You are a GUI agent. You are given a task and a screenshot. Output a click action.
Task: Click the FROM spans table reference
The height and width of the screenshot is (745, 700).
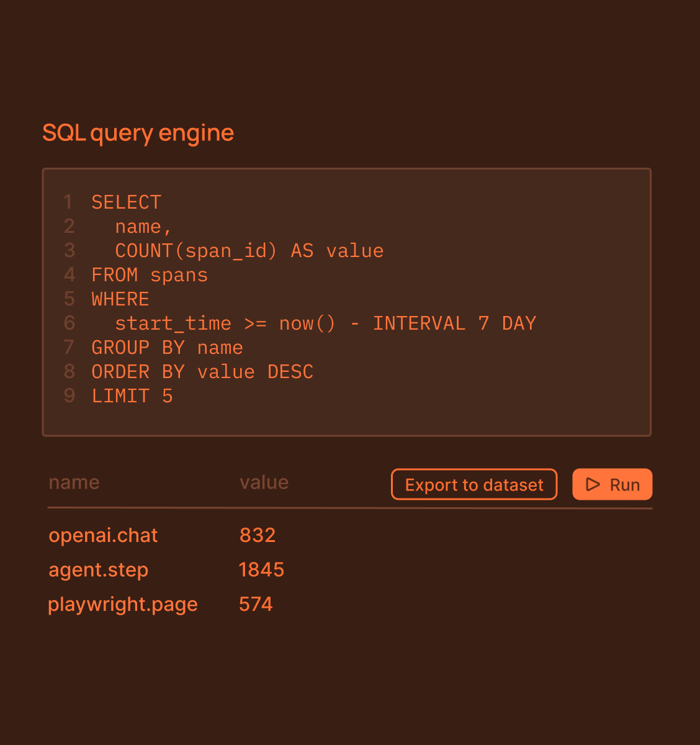tap(149, 275)
